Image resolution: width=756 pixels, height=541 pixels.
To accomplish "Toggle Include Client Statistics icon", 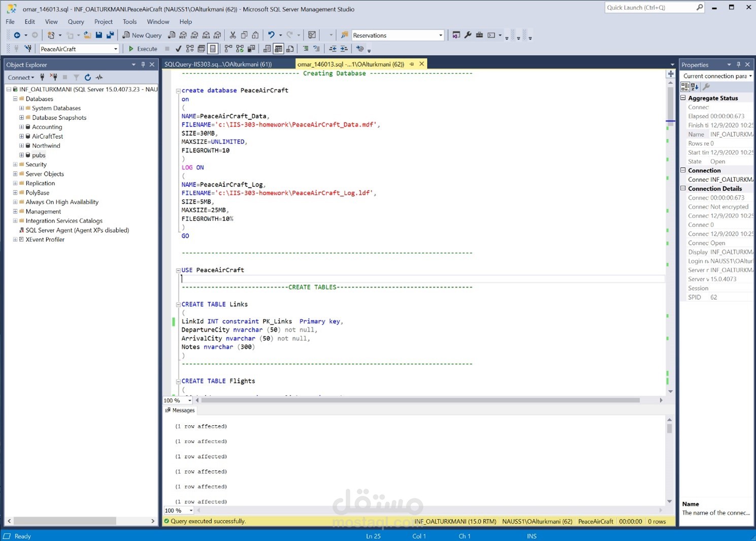I will click(x=251, y=49).
